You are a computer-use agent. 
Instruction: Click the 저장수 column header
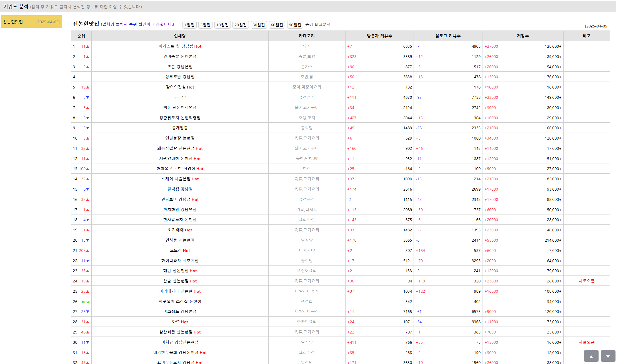click(522, 36)
